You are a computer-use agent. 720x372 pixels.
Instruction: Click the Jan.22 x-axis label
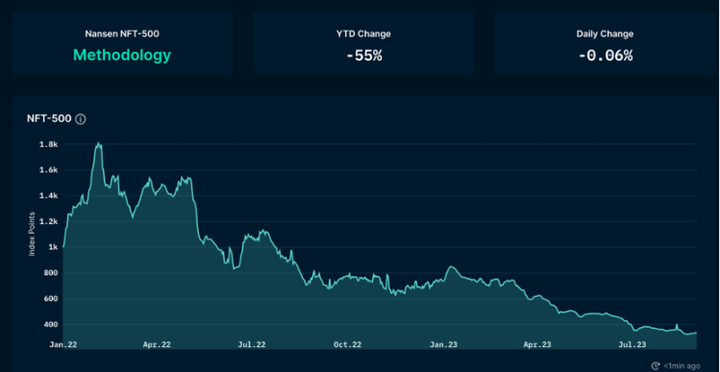pos(63,344)
